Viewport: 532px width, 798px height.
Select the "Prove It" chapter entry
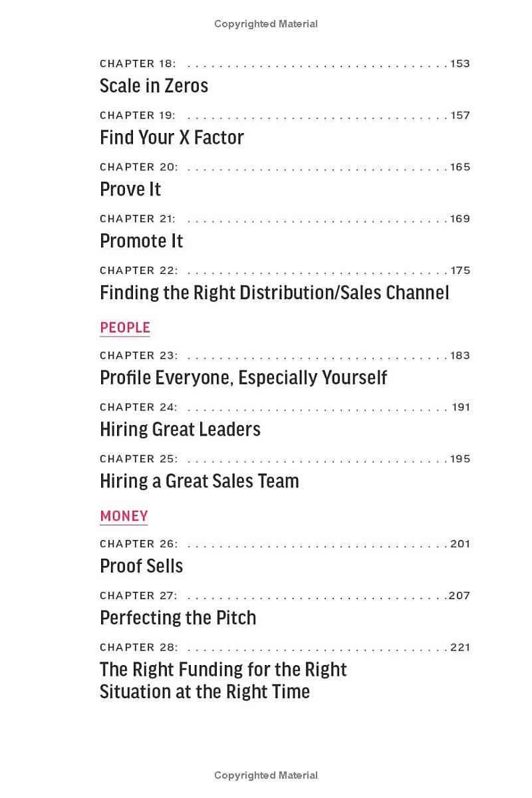pyautogui.click(x=130, y=190)
